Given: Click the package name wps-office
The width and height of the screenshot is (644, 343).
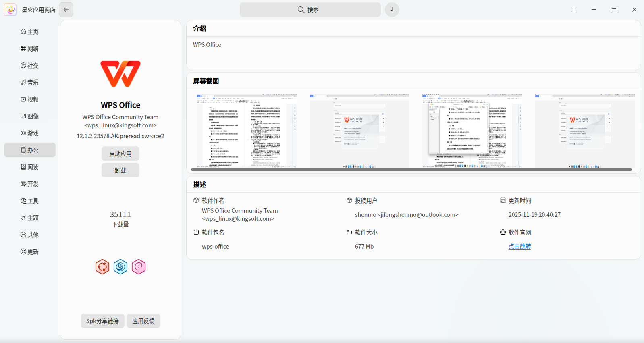Looking at the screenshot, I should 215,246.
